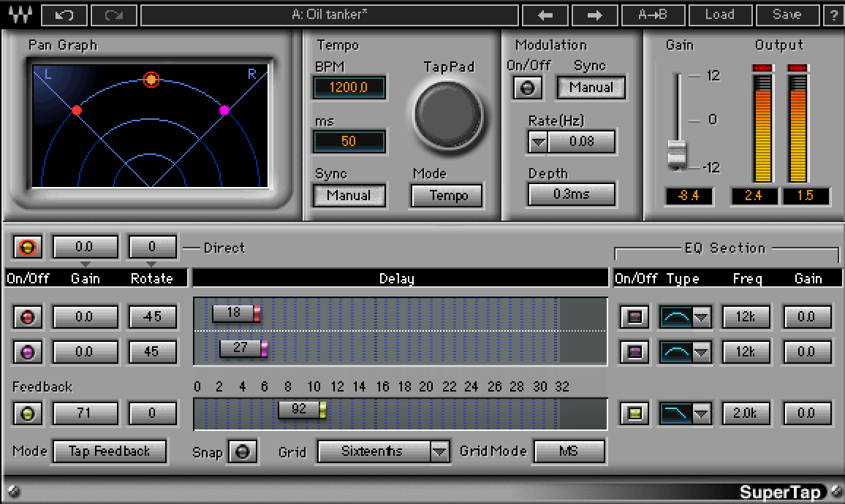Switch the Tap Feedback mode button
The width and height of the screenshot is (845, 504).
(x=110, y=451)
